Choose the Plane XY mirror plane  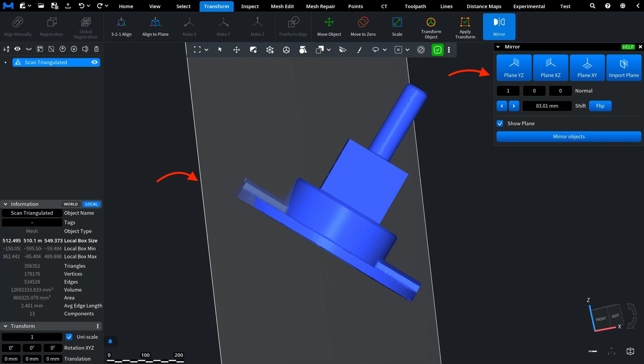point(587,68)
